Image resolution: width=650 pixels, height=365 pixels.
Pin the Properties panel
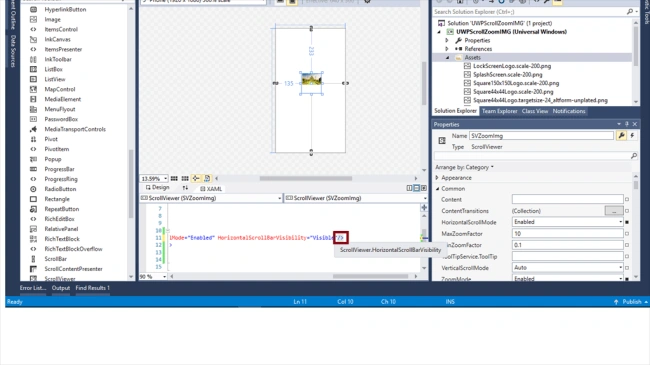(x=627, y=124)
